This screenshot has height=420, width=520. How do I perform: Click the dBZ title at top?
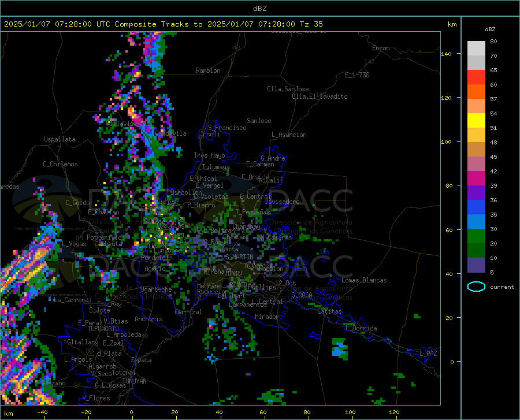coord(259,9)
